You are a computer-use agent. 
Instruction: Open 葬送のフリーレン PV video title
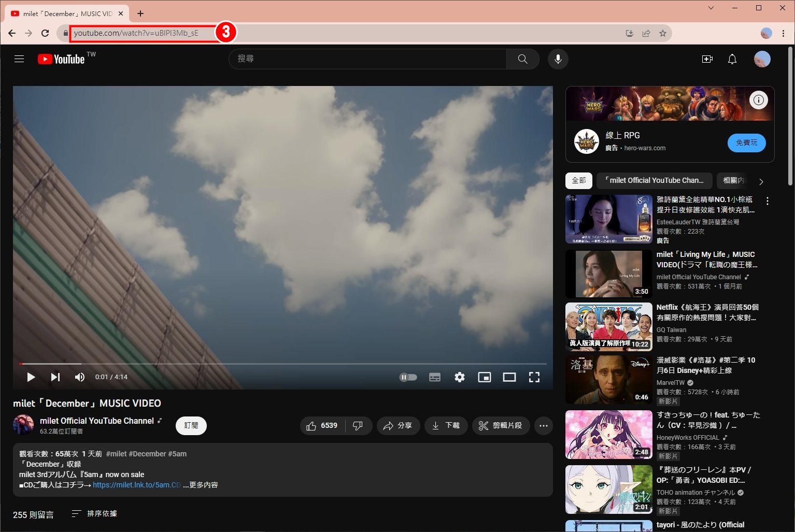coord(704,475)
